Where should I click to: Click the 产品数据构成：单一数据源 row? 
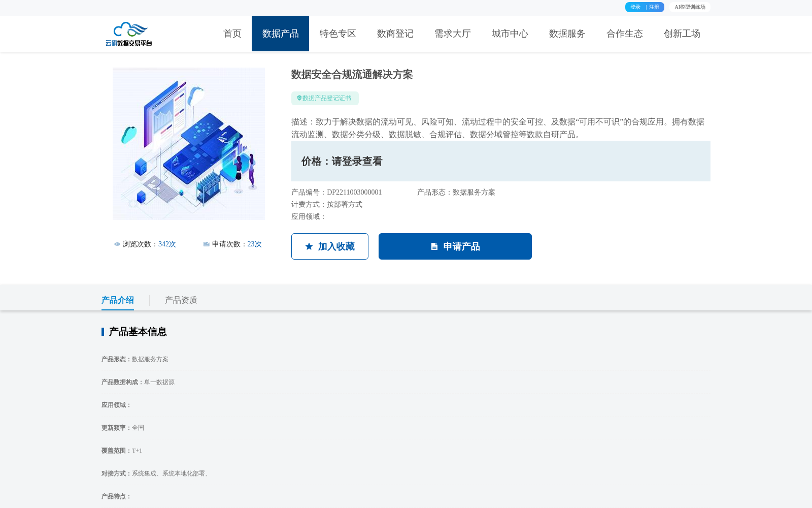pos(138,382)
